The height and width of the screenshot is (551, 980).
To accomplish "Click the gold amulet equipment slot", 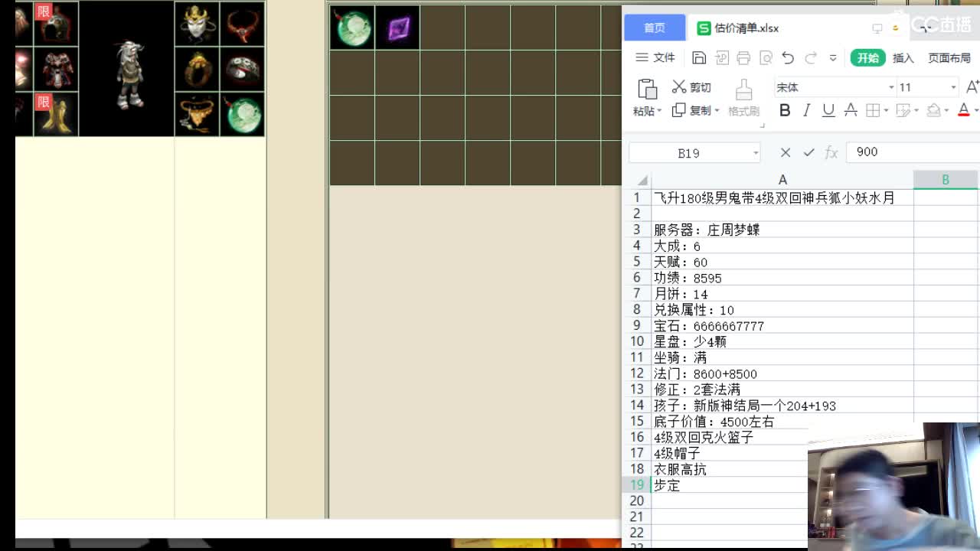I will coord(197,114).
